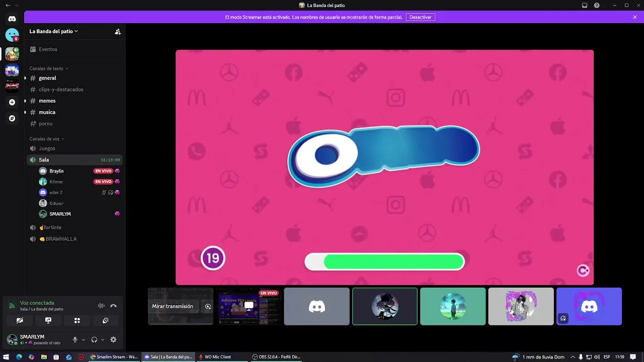Click ESP language indicator in taskbar

tap(607, 357)
